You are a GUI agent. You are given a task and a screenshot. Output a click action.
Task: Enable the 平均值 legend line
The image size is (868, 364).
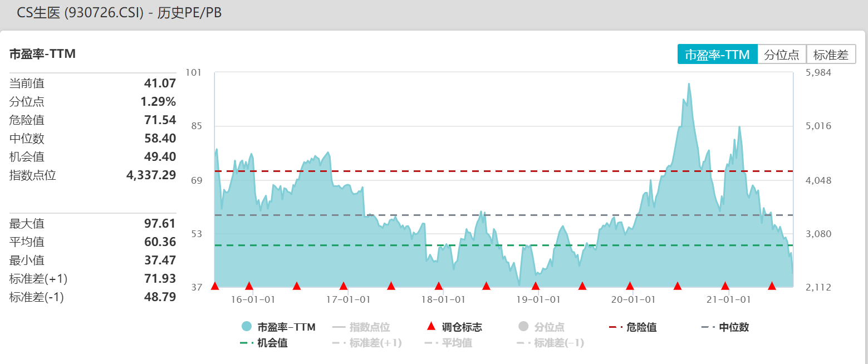[x=448, y=343]
